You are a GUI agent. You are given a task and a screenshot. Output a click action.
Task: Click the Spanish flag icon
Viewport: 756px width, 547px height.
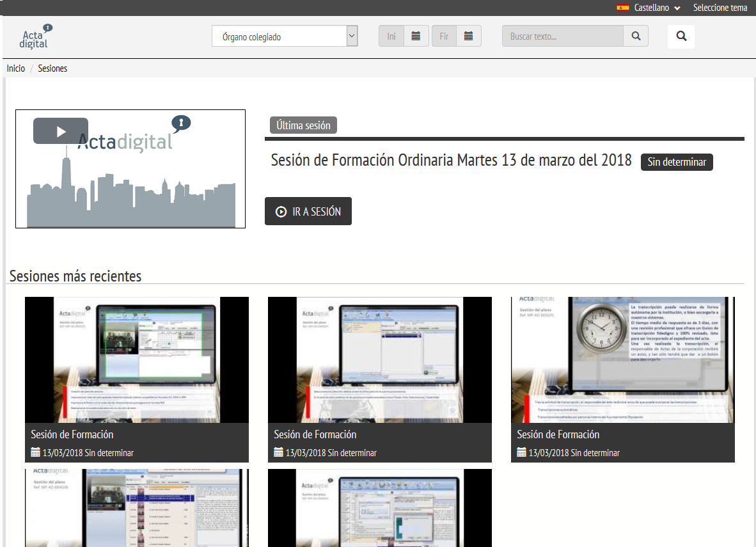click(622, 8)
